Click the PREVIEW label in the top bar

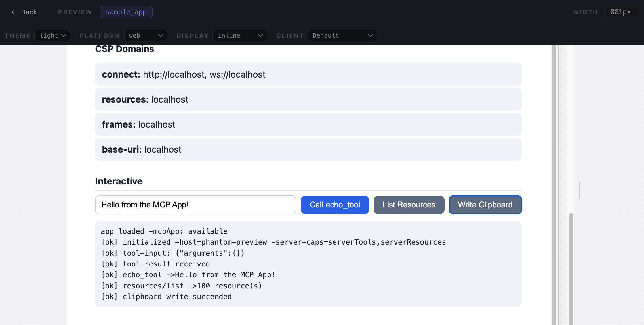pyautogui.click(x=75, y=12)
